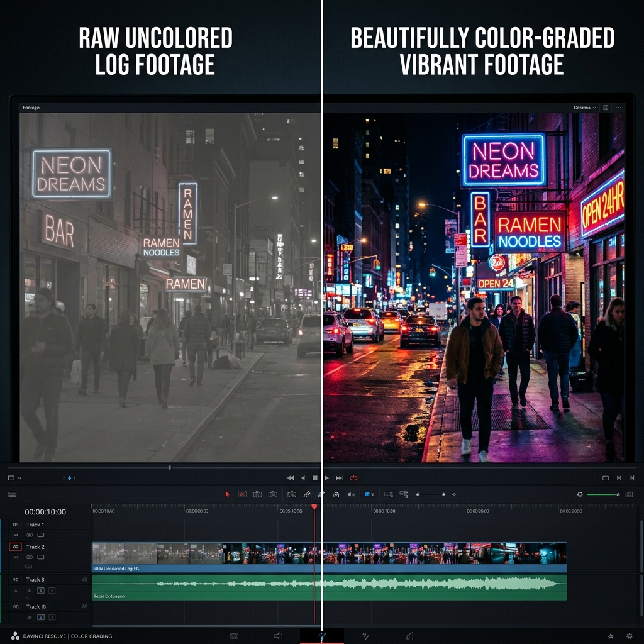Click the DaVinci Resolve logo icon
The image size is (644, 644).
(x=15, y=636)
